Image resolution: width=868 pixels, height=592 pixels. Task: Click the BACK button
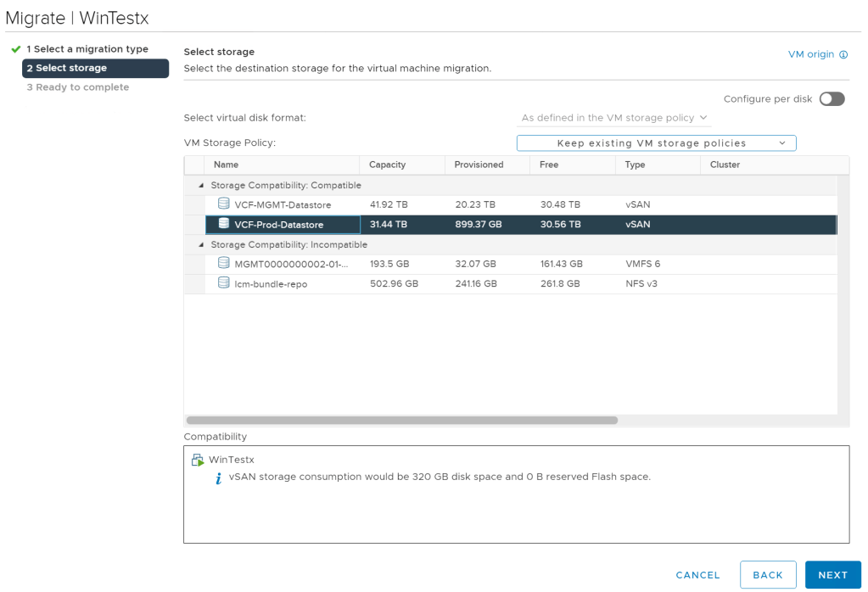point(767,575)
